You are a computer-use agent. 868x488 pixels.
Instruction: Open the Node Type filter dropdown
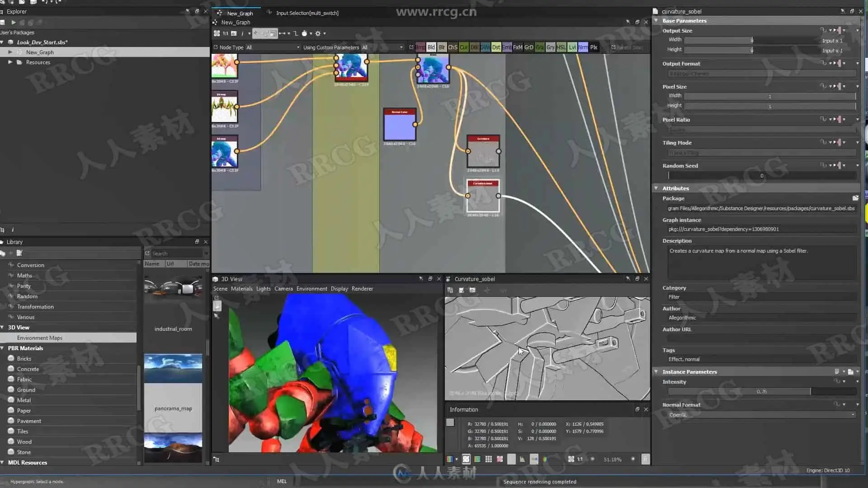coord(273,47)
